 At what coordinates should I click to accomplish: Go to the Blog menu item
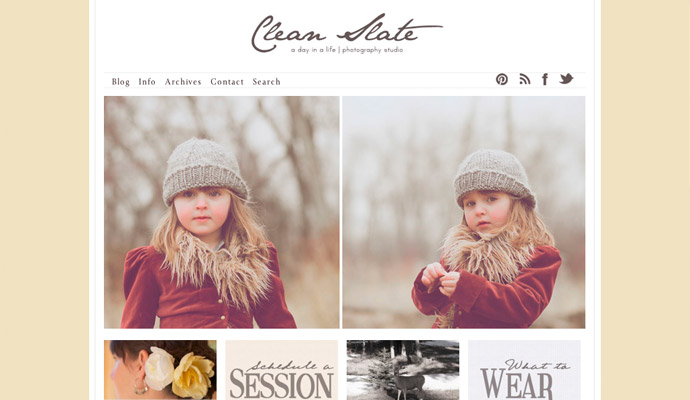[121, 82]
